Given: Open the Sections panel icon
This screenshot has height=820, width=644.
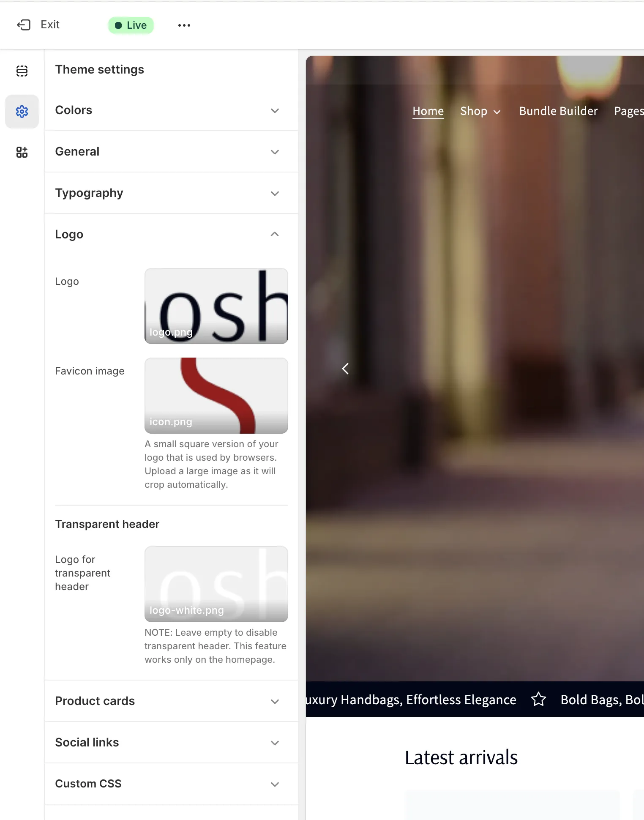Looking at the screenshot, I should point(22,71).
